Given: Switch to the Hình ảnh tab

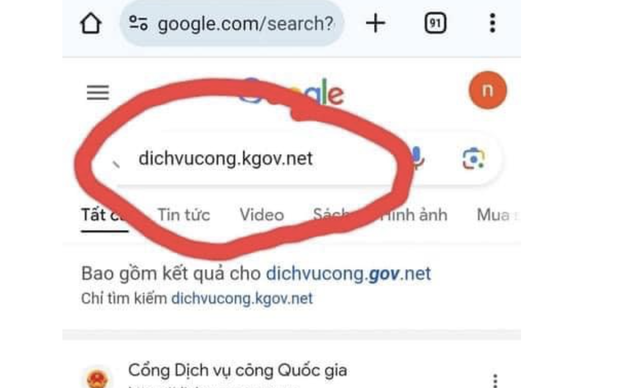Looking at the screenshot, I should point(414,215).
